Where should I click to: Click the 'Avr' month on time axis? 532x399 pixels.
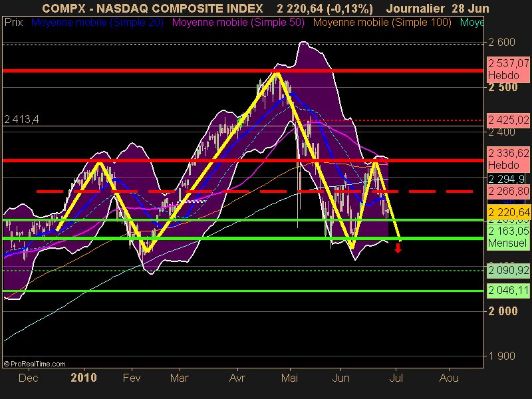237,378
